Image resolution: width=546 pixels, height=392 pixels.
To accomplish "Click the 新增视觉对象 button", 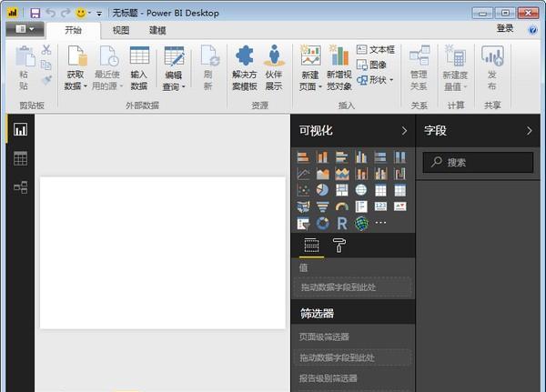I will [339, 68].
